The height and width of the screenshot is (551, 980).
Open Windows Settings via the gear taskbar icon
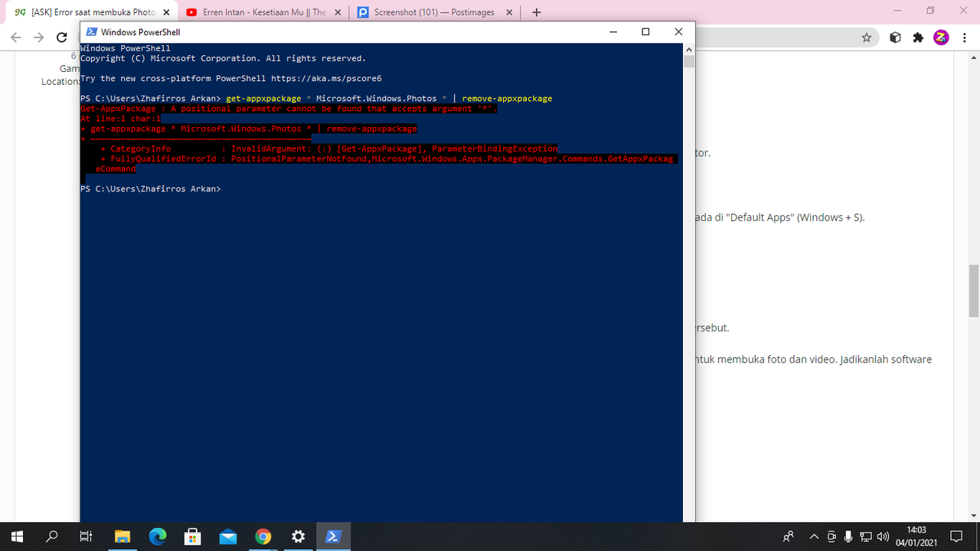point(298,536)
